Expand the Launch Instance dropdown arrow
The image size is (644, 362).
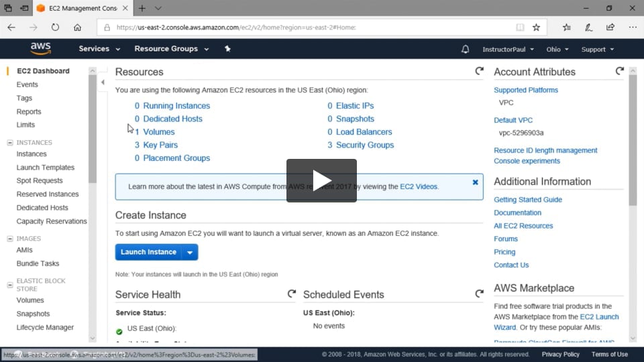pyautogui.click(x=190, y=252)
